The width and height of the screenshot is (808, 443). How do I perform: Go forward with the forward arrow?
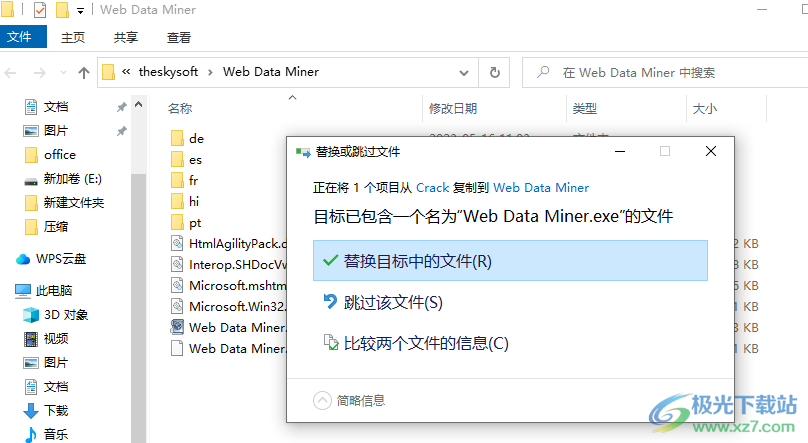(x=40, y=73)
